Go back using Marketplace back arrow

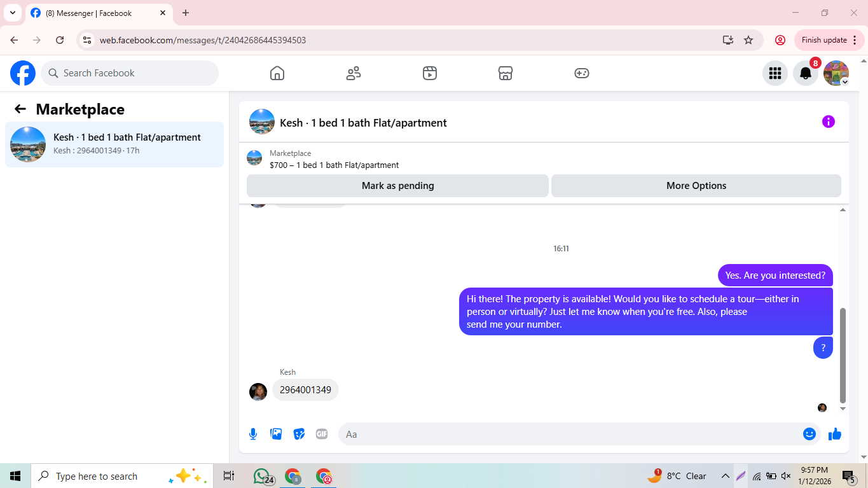tap(20, 109)
